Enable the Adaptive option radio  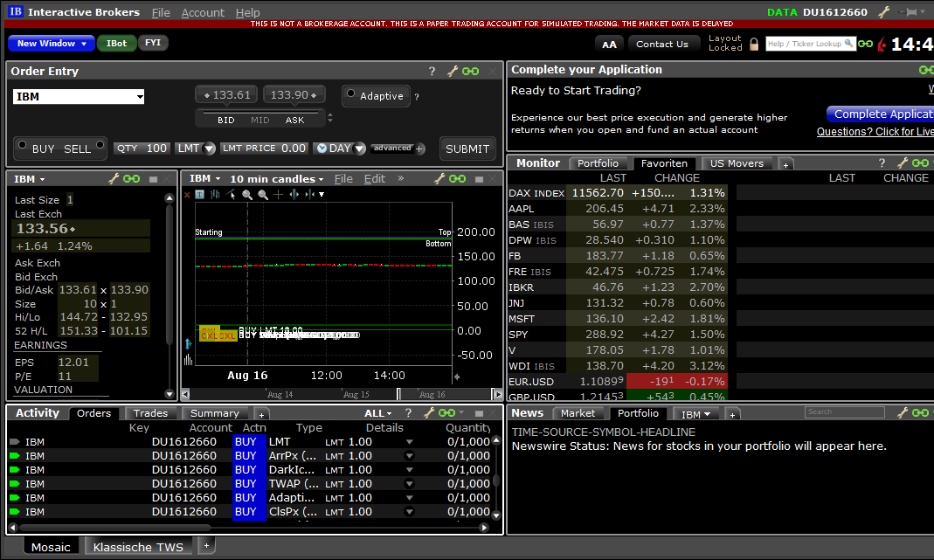[351, 93]
